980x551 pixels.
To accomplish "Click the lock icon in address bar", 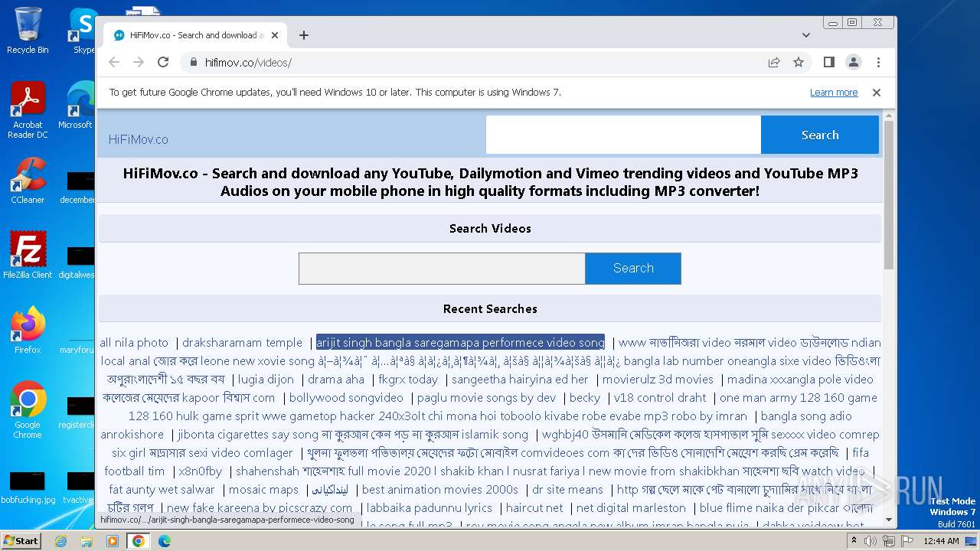I will point(193,63).
